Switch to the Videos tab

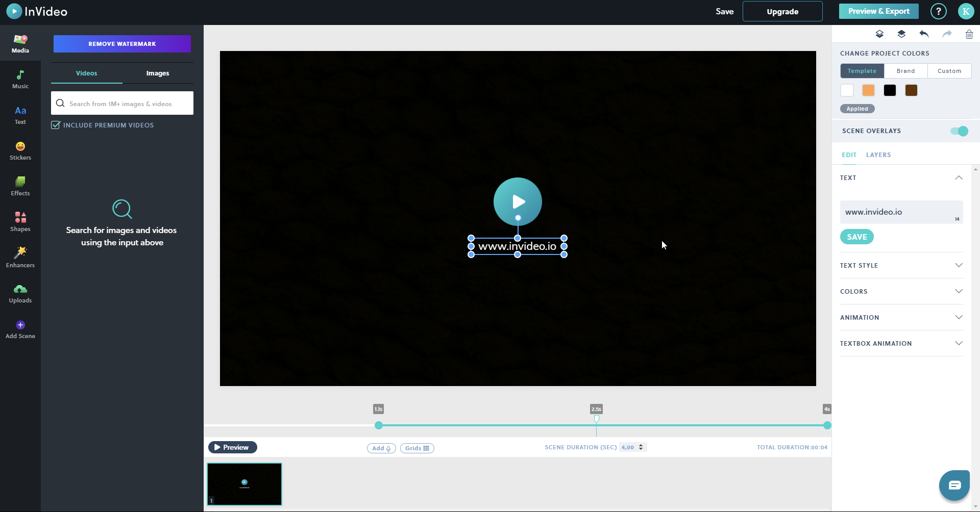pyautogui.click(x=87, y=73)
